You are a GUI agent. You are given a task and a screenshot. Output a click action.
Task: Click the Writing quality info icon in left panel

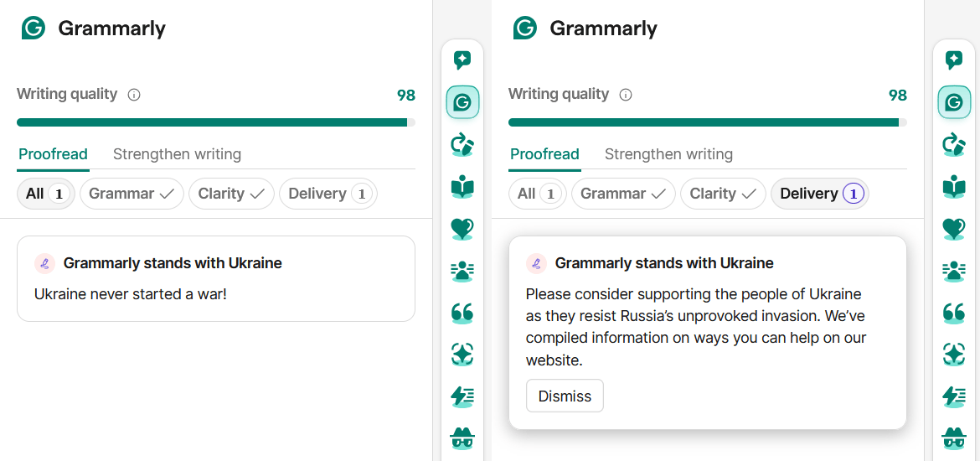coord(134,95)
